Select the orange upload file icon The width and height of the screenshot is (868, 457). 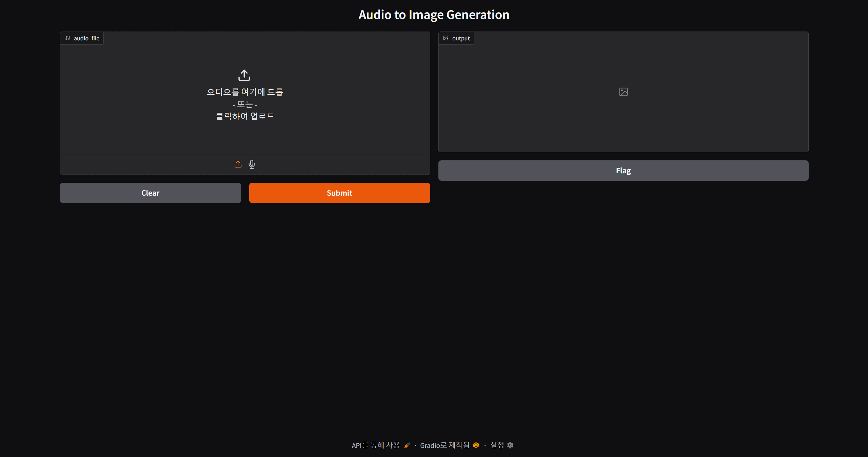pyautogui.click(x=238, y=164)
